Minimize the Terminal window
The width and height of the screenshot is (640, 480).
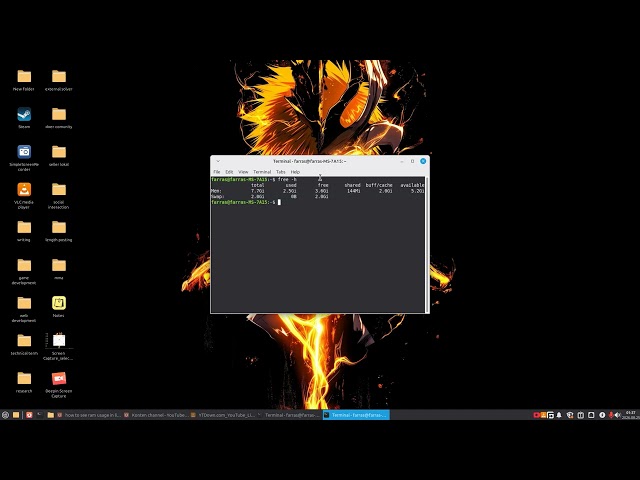402,161
